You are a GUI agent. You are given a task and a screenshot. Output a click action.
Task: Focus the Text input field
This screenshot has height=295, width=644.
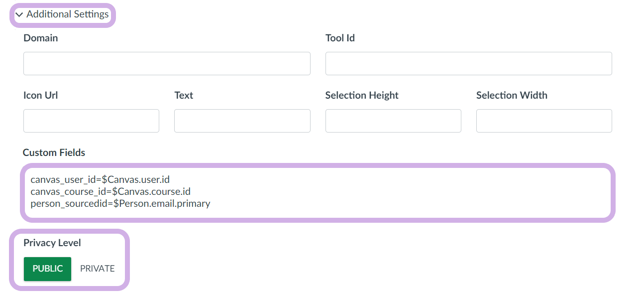point(242,121)
